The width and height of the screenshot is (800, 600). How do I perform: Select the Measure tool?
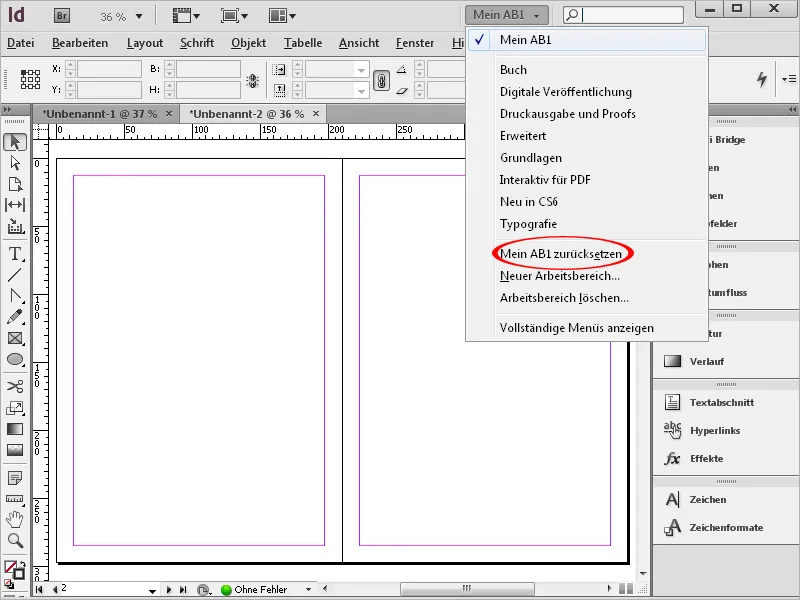pos(15,498)
